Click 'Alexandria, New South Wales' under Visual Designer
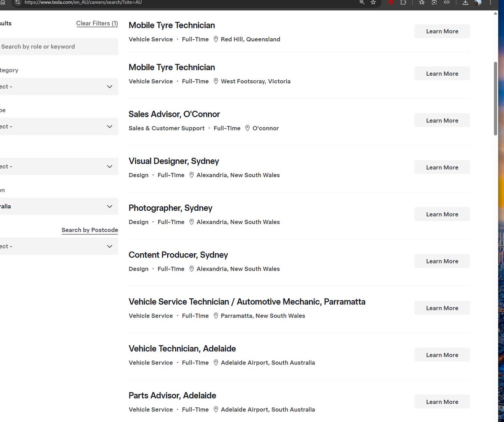Viewport: 504px width, 422px height. [238, 175]
